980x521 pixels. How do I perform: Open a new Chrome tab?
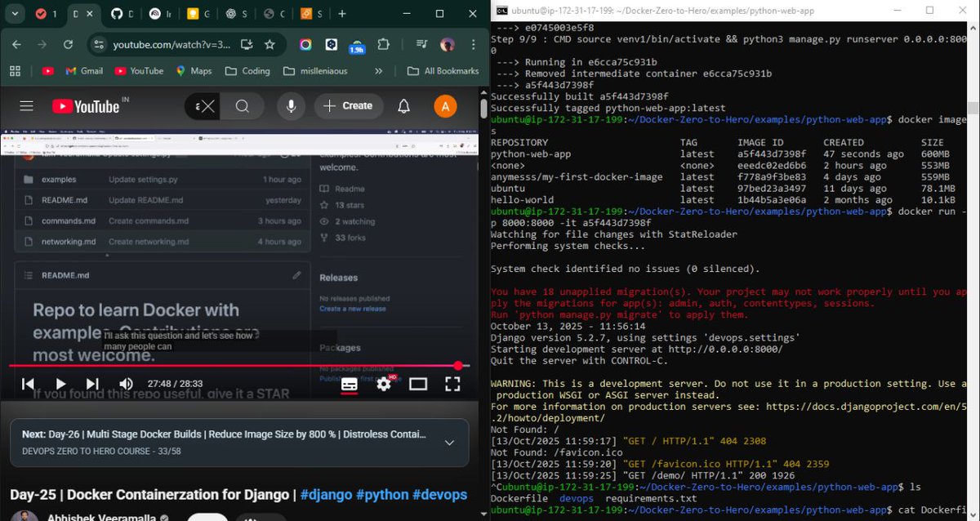pos(341,14)
